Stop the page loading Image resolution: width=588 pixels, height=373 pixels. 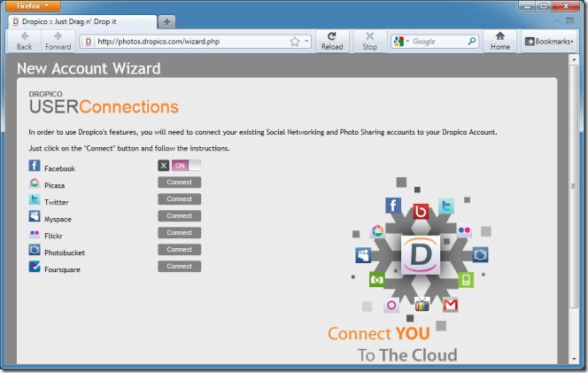click(x=370, y=42)
